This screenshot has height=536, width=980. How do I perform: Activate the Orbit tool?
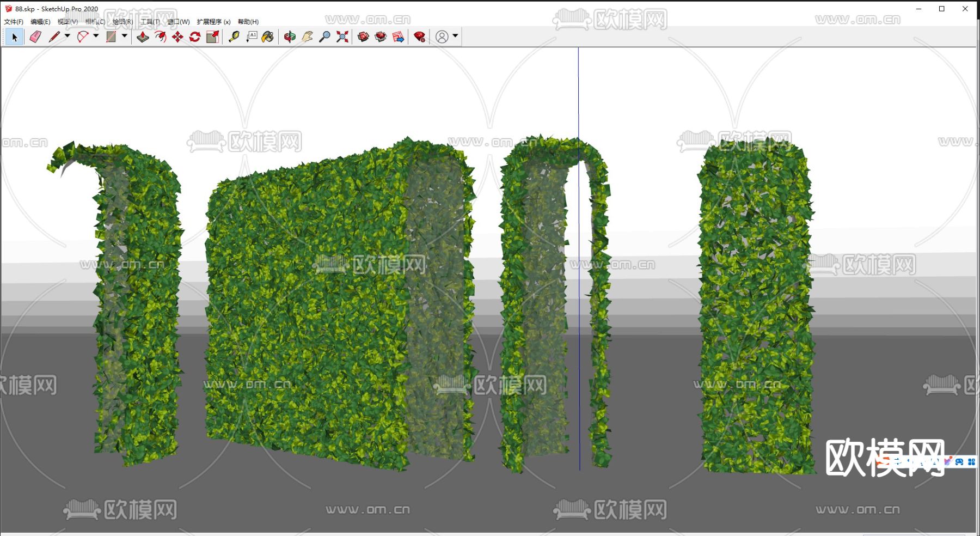290,36
